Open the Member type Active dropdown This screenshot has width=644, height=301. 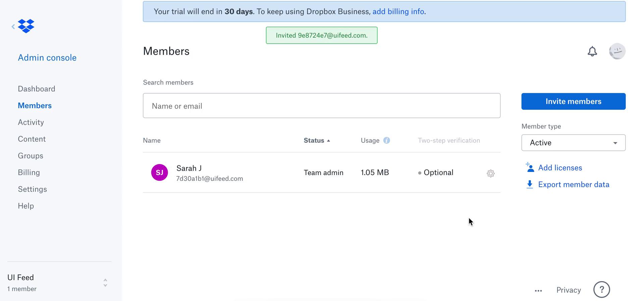[573, 143]
